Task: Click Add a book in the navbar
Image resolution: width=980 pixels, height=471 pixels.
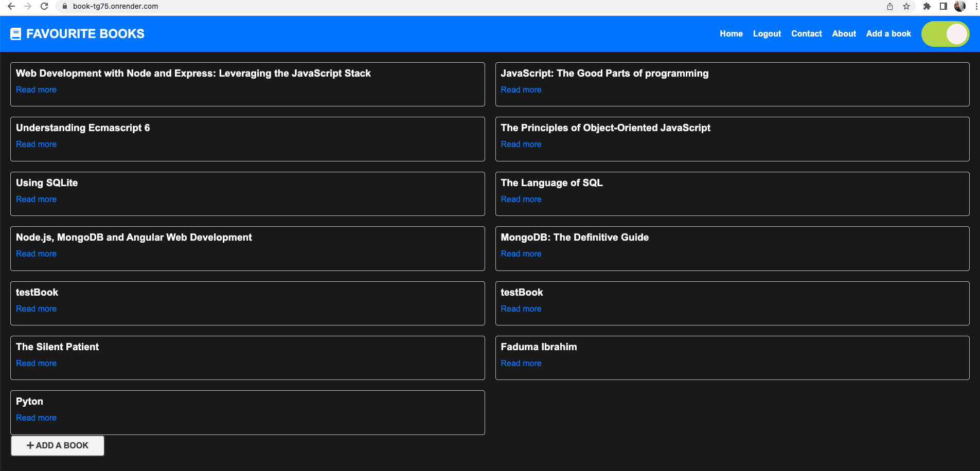Action: click(888, 33)
